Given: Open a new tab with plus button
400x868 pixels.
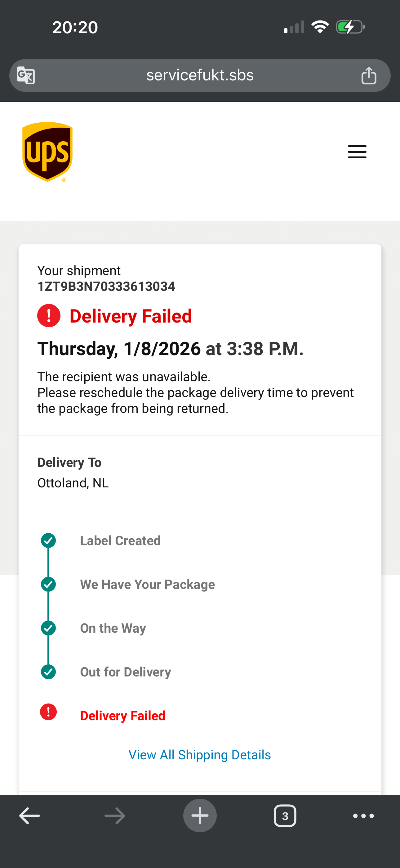Looking at the screenshot, I should tap(200, 816).
